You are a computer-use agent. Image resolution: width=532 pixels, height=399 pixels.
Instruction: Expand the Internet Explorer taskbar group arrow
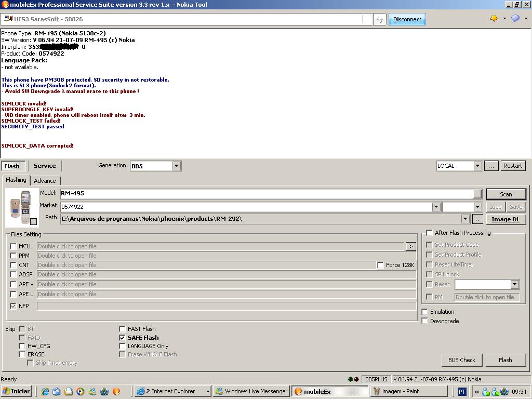coord(208,392)
